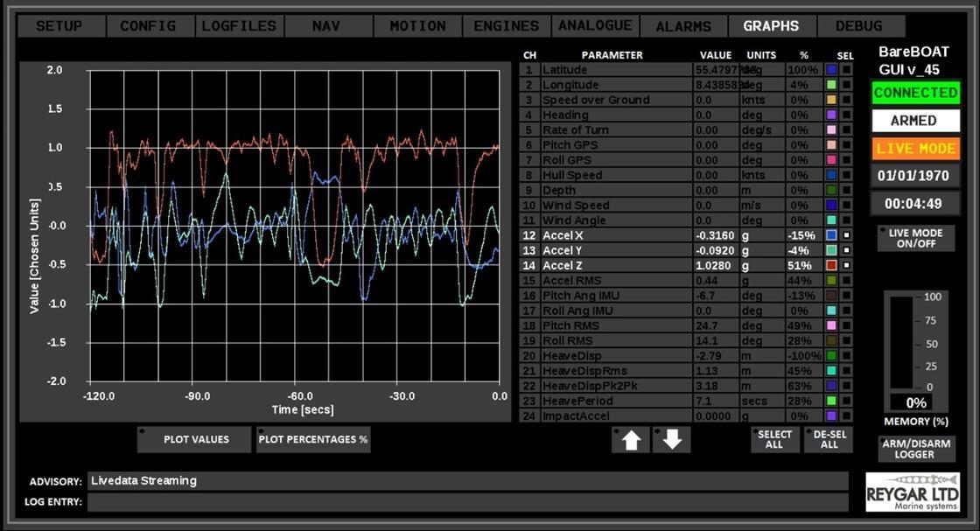Switch to the MOTION tab
Screen dimensions: 980x531
point(417,25)
